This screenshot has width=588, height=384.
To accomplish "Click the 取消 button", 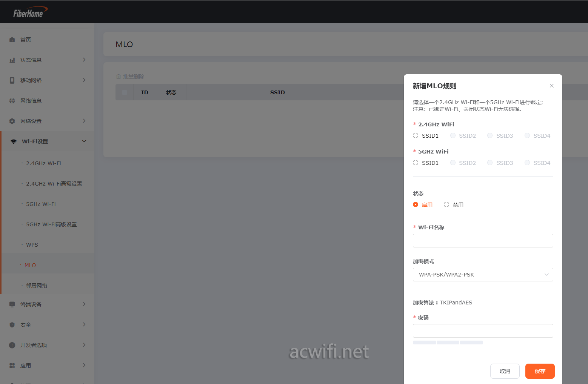I will (505, 371).
